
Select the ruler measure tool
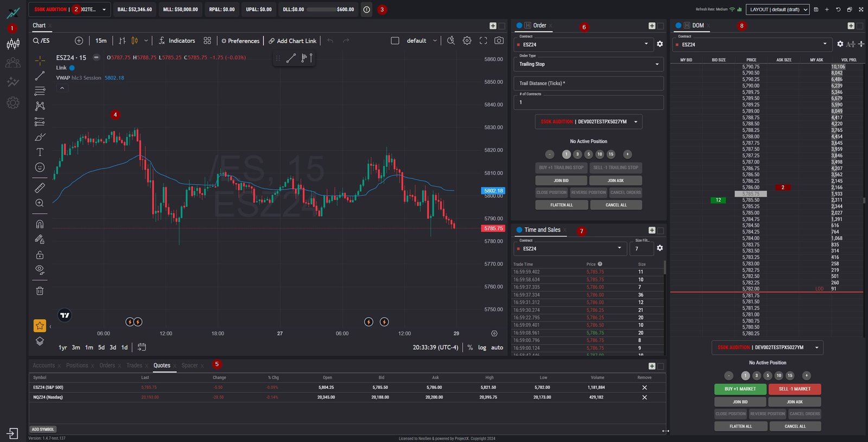tap(40, 188)
